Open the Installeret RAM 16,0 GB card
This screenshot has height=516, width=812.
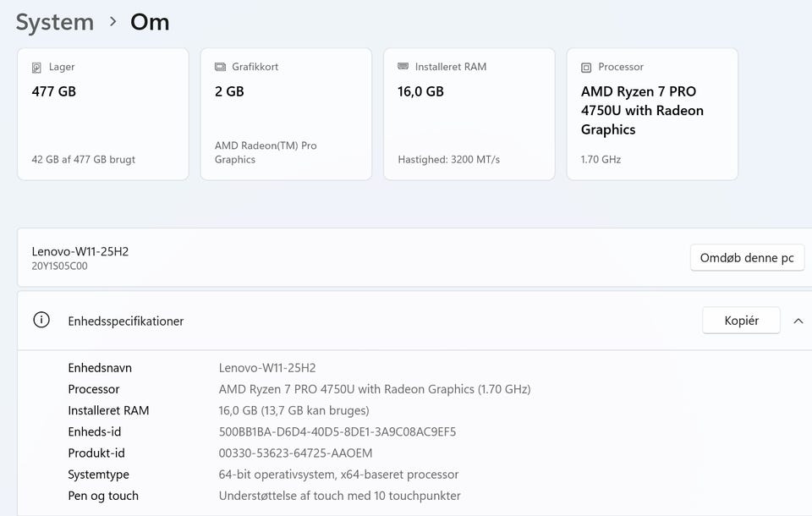[x=469, y=114]
